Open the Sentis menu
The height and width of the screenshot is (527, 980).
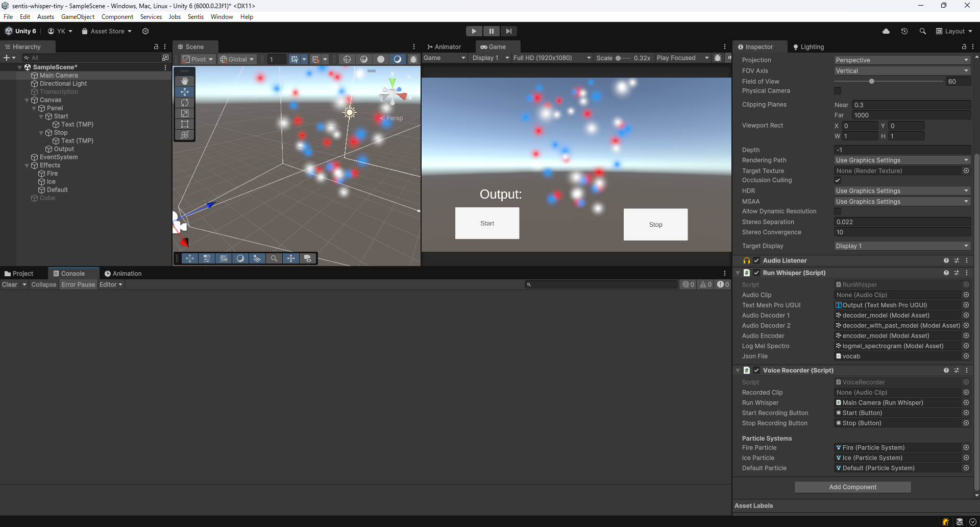coord(195,17)
